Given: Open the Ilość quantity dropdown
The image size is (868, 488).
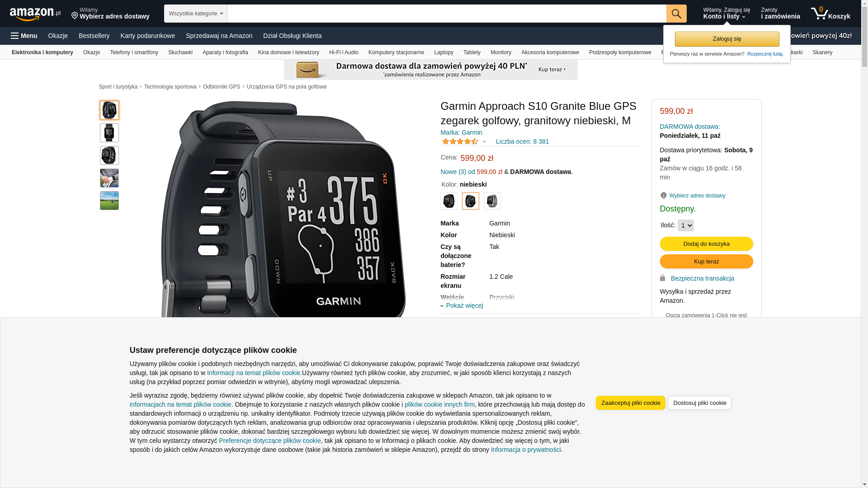Looking at the screenshot, I should (685, 225).
